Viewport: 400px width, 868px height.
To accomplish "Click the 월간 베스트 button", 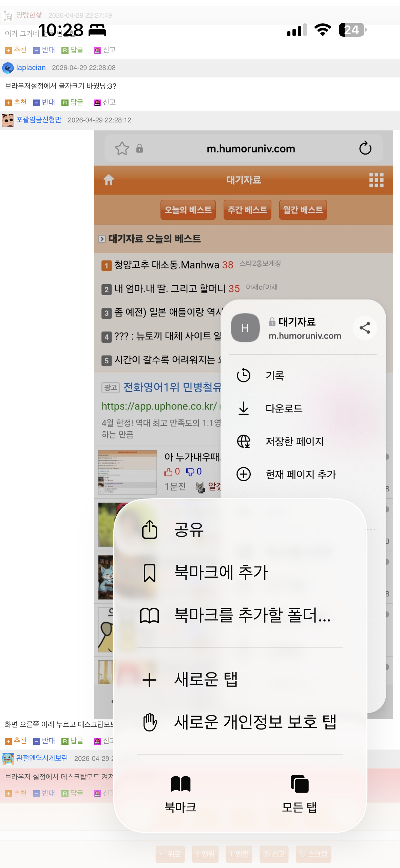I will (x=303, y=210).
